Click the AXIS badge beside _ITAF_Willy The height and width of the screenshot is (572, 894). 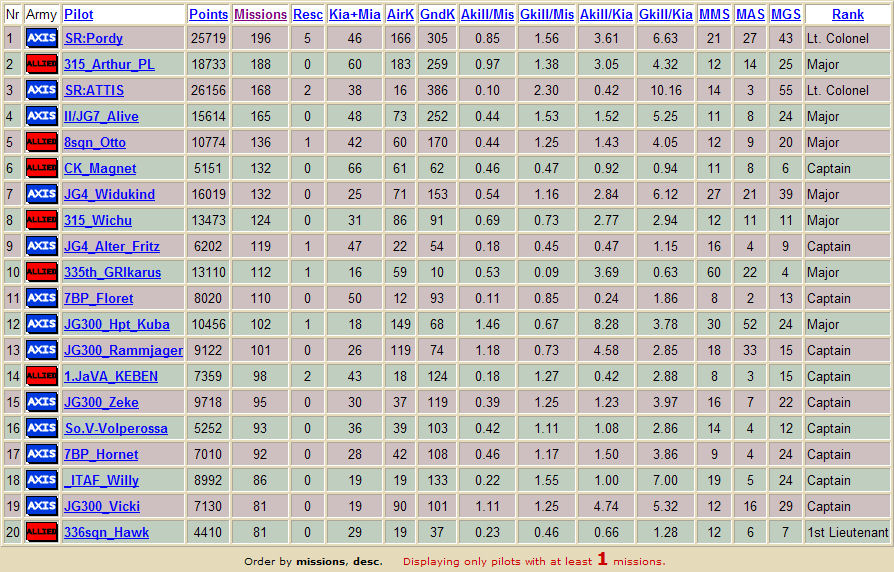point(42,480)
